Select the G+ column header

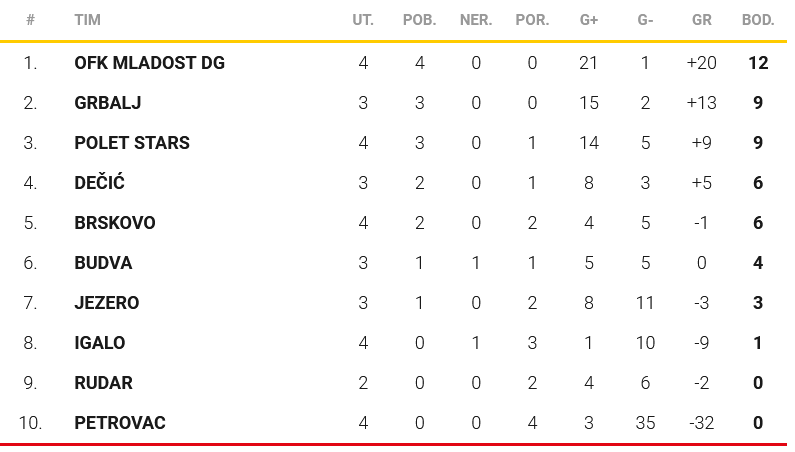tap(589, 20)
